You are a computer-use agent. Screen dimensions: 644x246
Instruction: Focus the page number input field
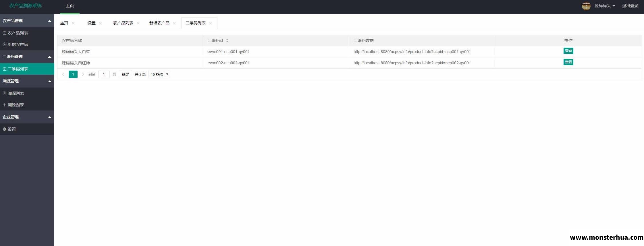[104, 74]
